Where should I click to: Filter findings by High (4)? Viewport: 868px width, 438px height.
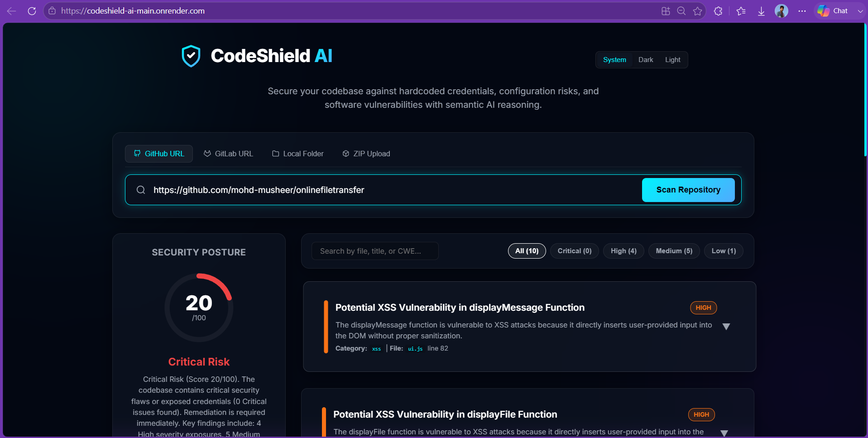pyautogui.click(x=623, y=251)
